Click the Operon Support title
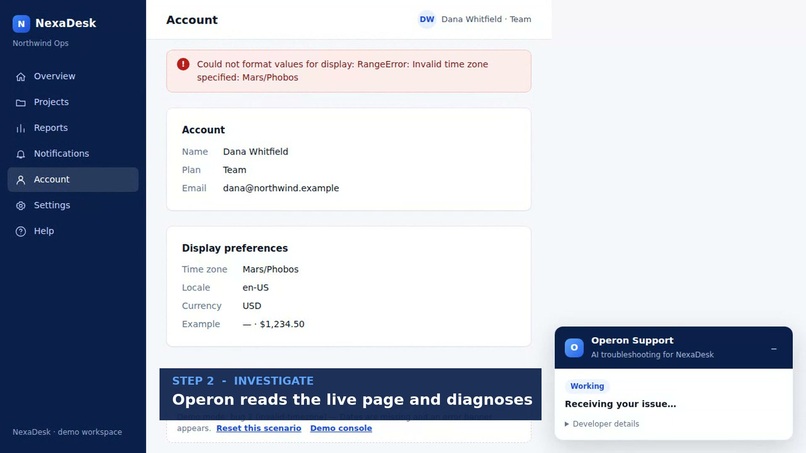Image resolution: width=806 pixels, height=453 pixels. click(632, 340)
